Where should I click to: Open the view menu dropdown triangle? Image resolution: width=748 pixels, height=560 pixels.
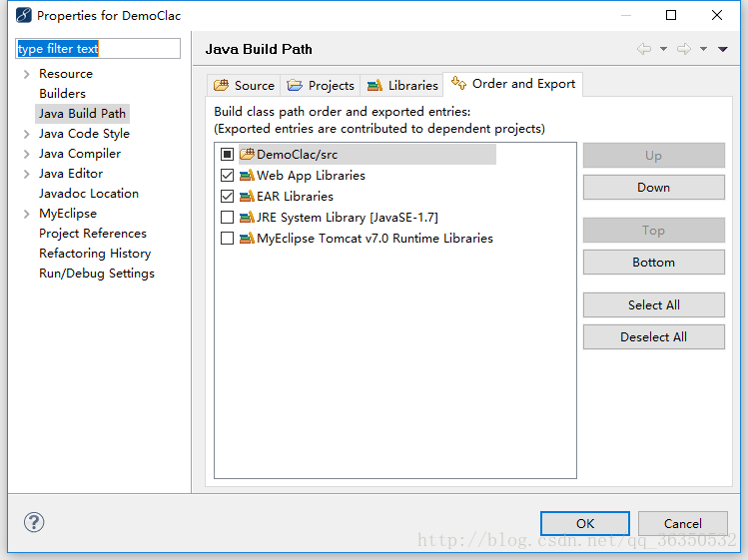(x=723, y=49)
